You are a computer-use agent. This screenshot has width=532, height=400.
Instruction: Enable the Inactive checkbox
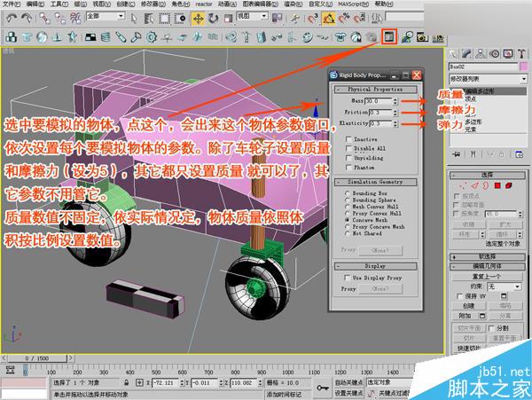tap(348, 139)
